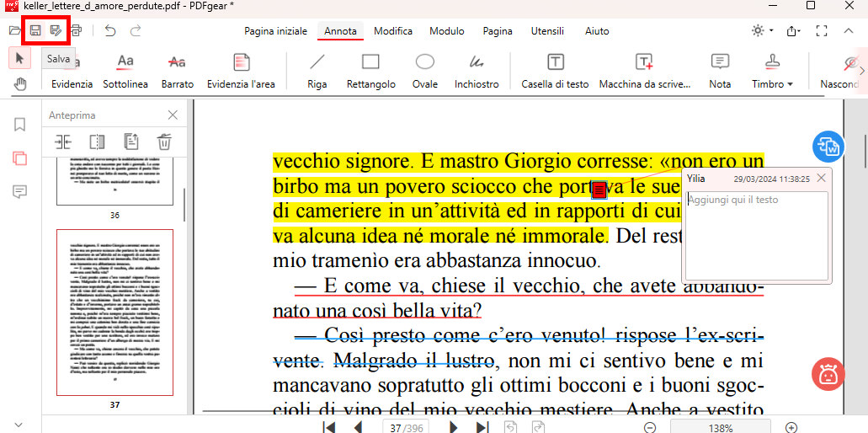This screenshot has width=868, height=433.
Task: Rotate the page clockwise
Action: tap(538, 427)
